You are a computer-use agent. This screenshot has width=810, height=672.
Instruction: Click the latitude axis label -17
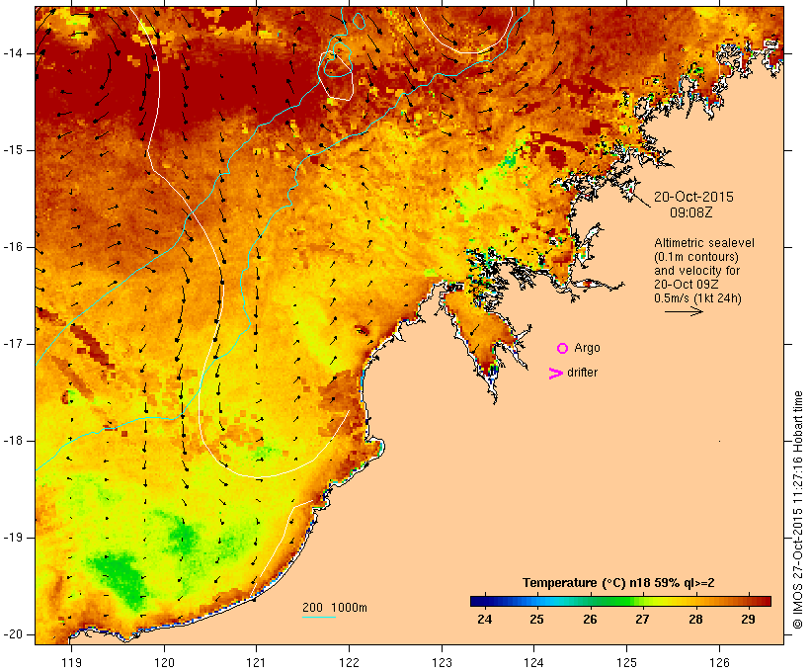point(13,344)
